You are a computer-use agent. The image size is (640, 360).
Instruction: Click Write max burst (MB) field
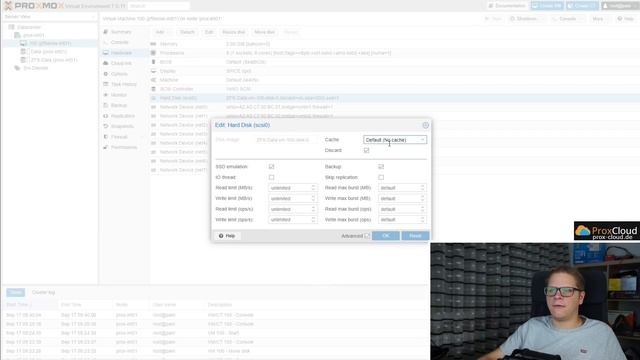pos(402,198)
